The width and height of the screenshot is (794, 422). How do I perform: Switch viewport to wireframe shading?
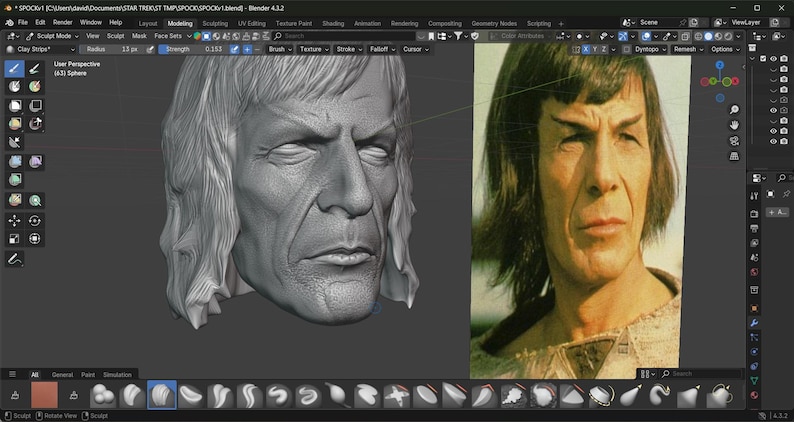698,36
